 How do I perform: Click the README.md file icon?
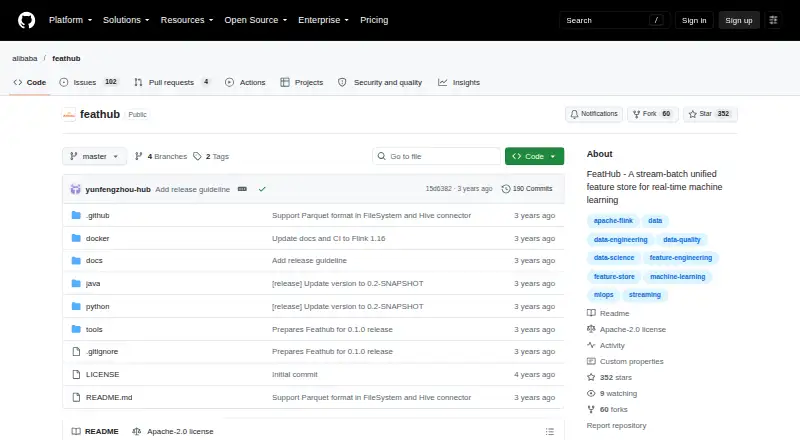coord(76,397)
